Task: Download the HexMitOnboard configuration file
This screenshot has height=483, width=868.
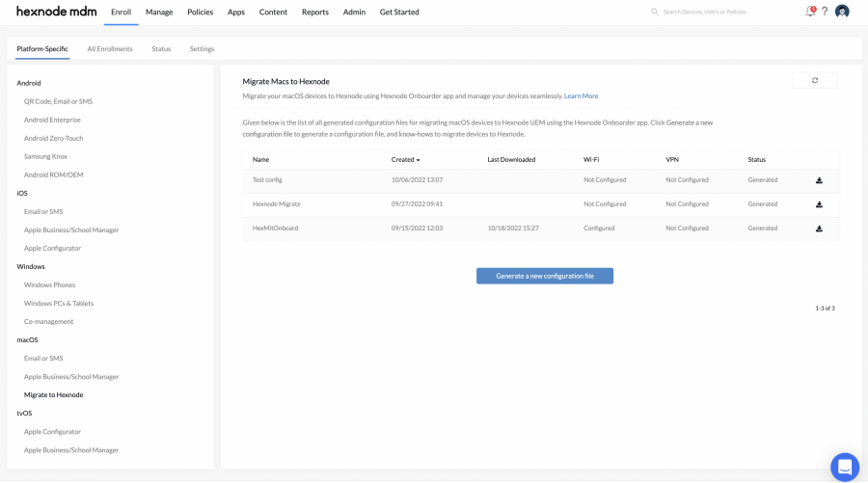Action: coord(819,228)
